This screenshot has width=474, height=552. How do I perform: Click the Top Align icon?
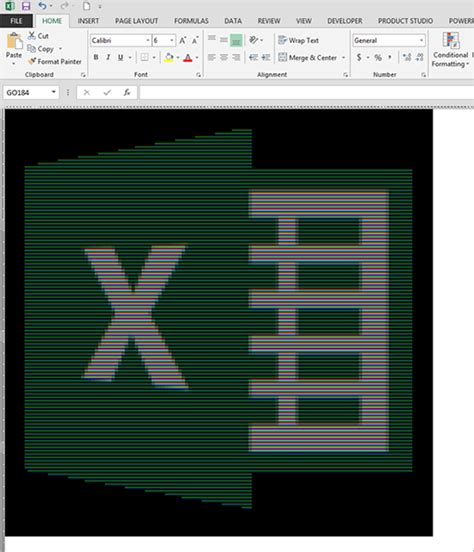click(212, 39)
